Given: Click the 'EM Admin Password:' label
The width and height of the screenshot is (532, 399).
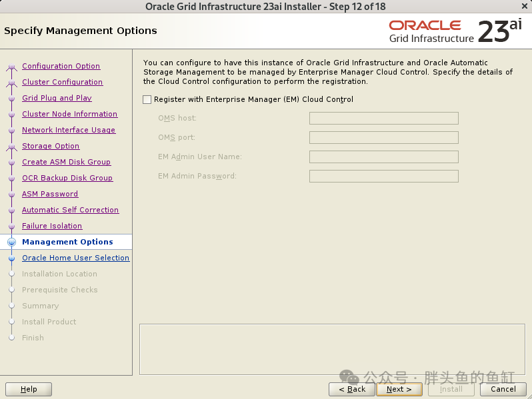Looking at the screenshot, I should click(197, 176).
